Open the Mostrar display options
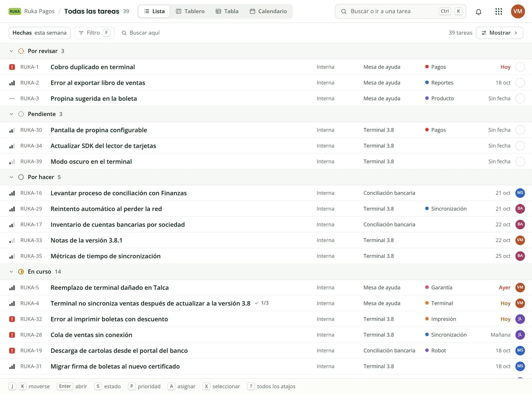Image resolution: width=532 pixels, height=394 pixels. 499,33
